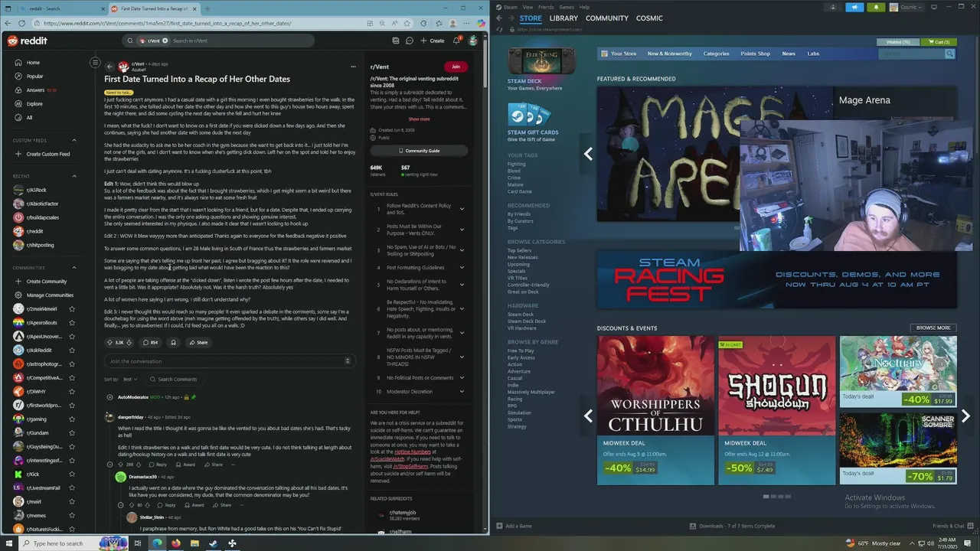Open Reddit notifications bell

[x=456, y=41]
